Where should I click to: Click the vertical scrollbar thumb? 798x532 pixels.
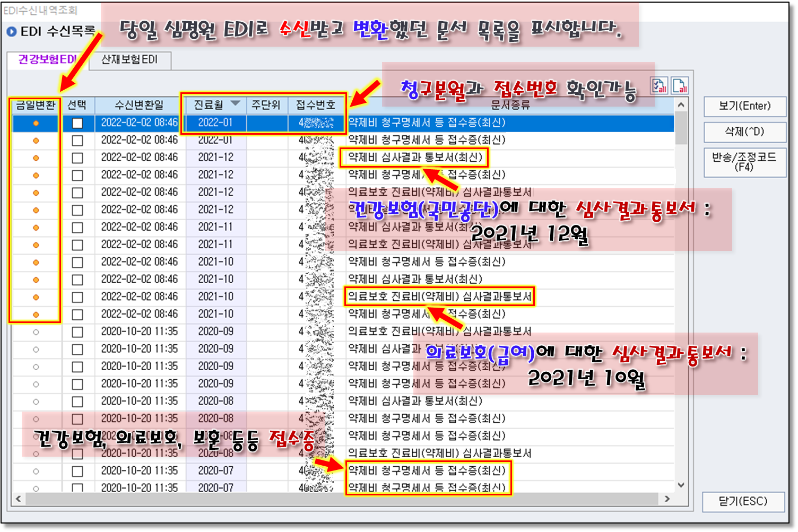pos(681,128)
